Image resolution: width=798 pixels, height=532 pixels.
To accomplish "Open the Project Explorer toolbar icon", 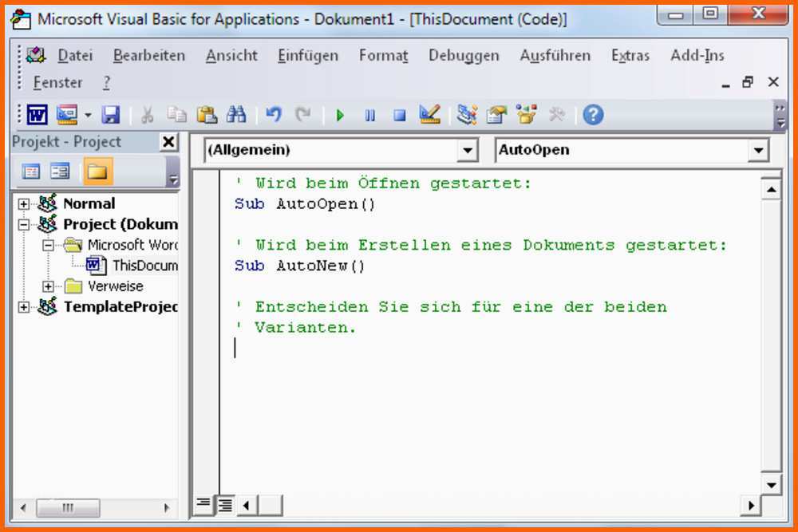I will tap(467, 115).
